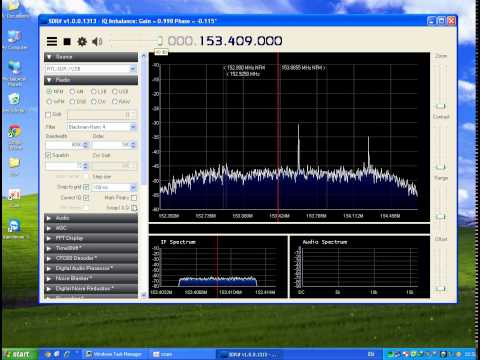The height and width of the screenshot is (360, 480).
Task: Enable the Swap I & Q checkbox
Action: (134, 208)
